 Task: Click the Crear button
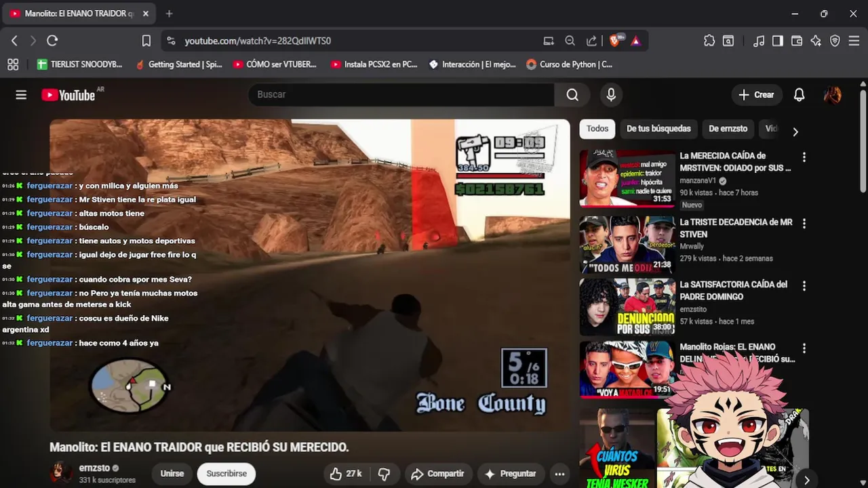tap(757, 95)
